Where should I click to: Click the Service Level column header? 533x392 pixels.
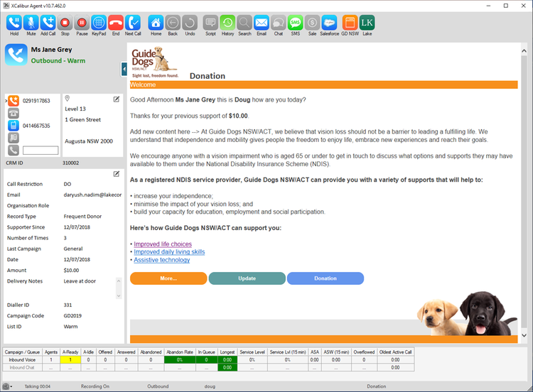tap(252, 352)
